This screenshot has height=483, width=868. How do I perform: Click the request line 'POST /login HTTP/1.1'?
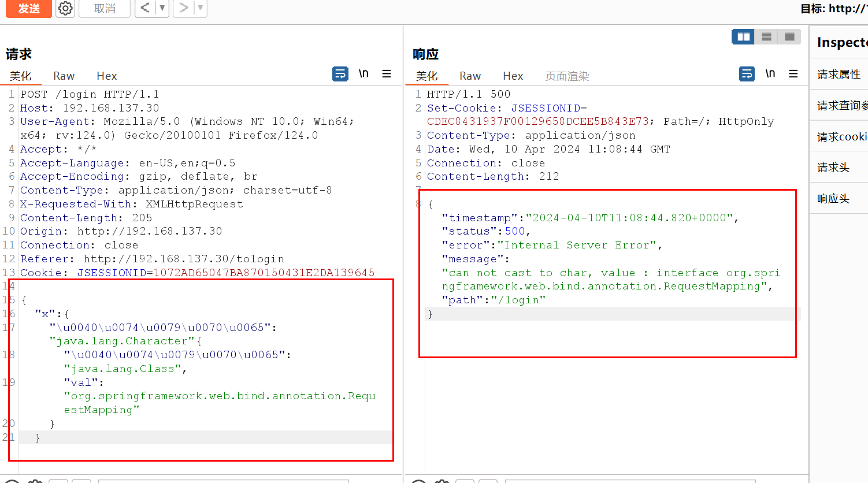point(90,94)
